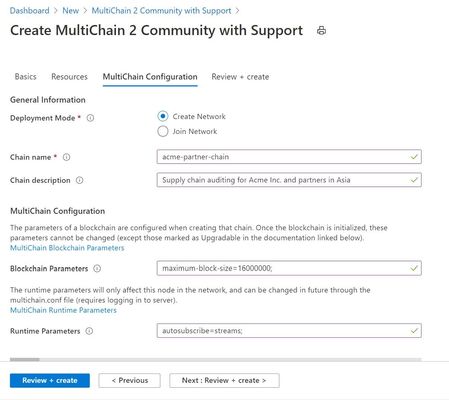This screenshot has width=449, height=400.
Task: Open MultiChain Blockchain Parameters link
Action: tap(67, 248)
